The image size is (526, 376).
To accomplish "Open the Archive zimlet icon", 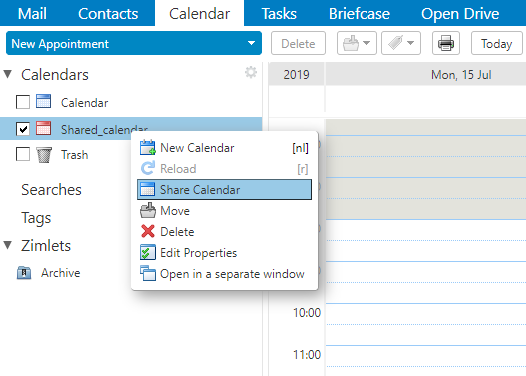I will [x=24, y=273].
